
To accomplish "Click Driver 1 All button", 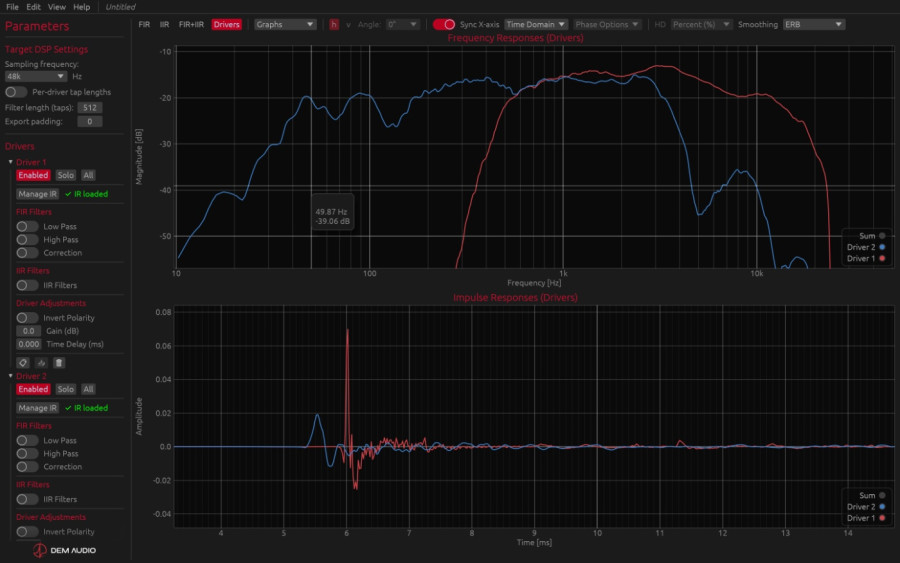I will point(88,176).
